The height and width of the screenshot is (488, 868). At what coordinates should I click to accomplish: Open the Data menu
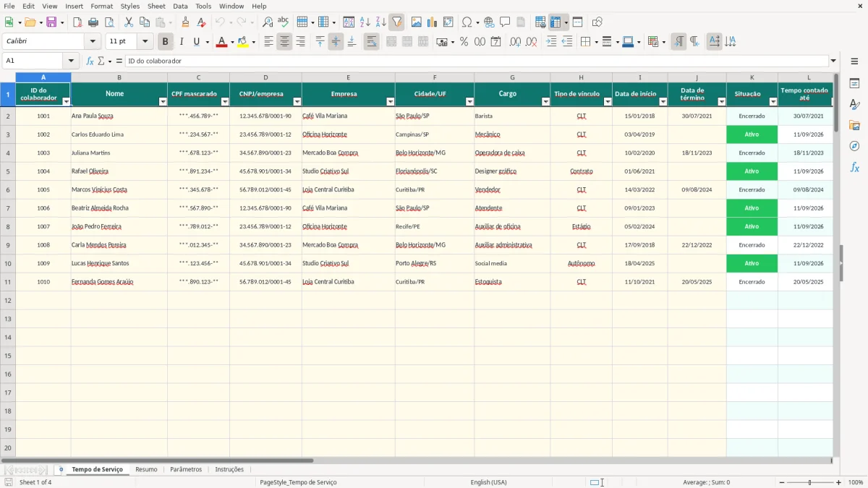[x=180, y=6]
